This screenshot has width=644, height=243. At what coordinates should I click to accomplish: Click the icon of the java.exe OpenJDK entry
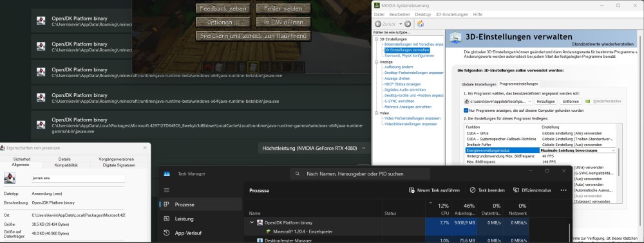coord(41,98)
